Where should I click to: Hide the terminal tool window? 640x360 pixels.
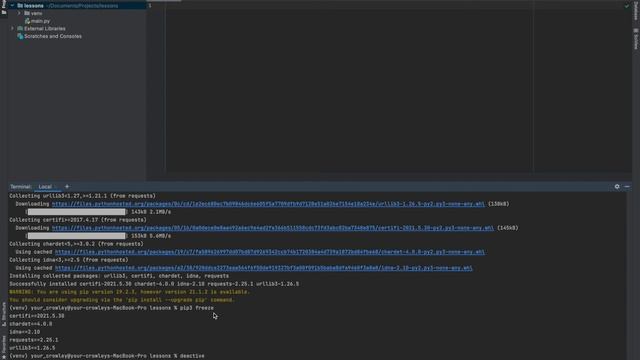tap(627, 187)
